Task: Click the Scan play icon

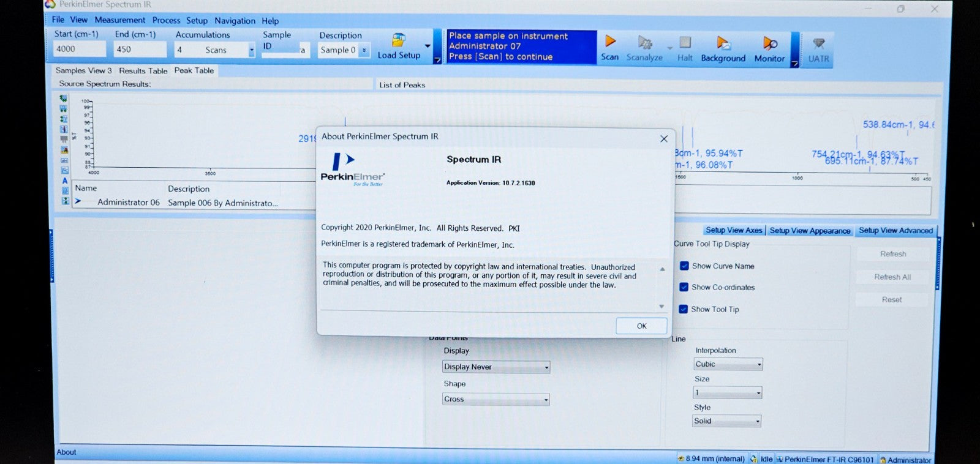Action: [x=610, y=42]
